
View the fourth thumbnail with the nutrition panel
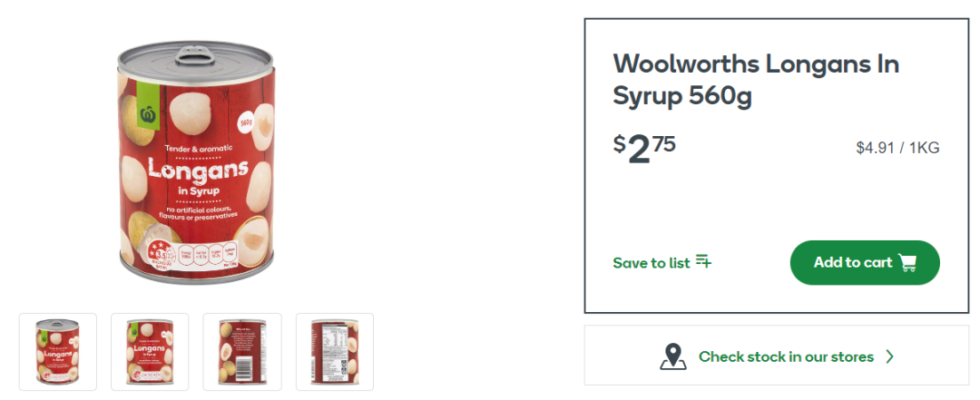(x=335, y=352)
